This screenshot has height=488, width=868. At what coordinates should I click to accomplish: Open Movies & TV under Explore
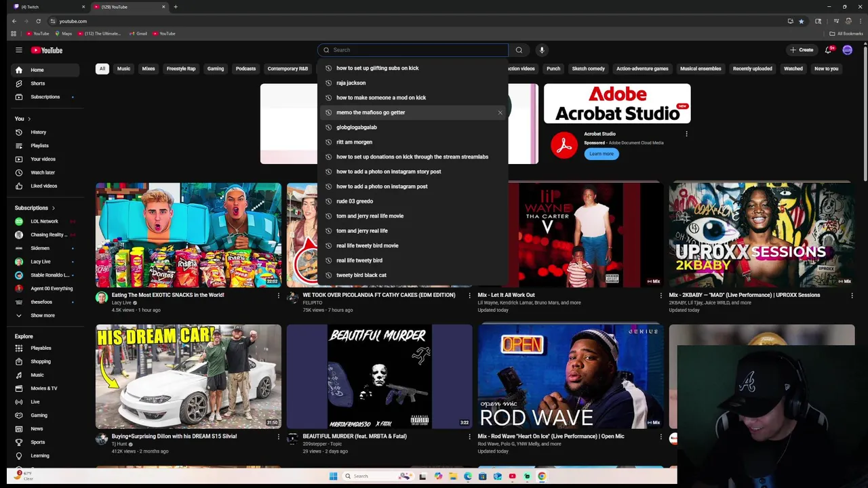(x=43, y=388)
